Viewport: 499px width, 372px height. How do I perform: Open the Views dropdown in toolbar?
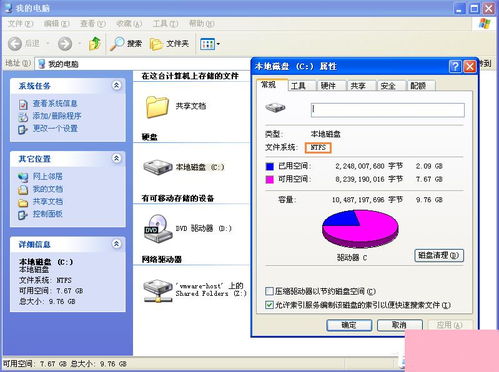point(210,44)
